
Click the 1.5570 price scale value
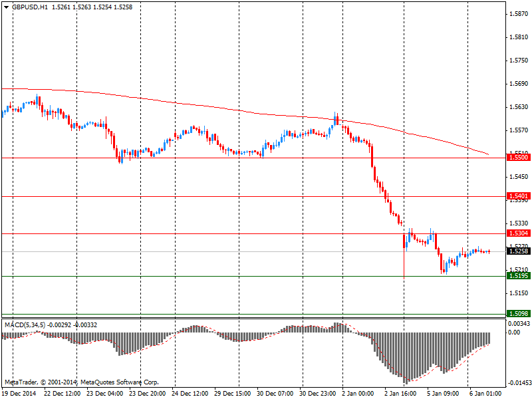[519, 130]
